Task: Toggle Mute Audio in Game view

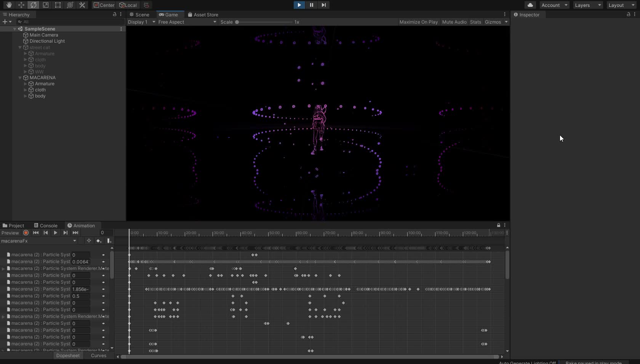Action: (x=454, y=22)
